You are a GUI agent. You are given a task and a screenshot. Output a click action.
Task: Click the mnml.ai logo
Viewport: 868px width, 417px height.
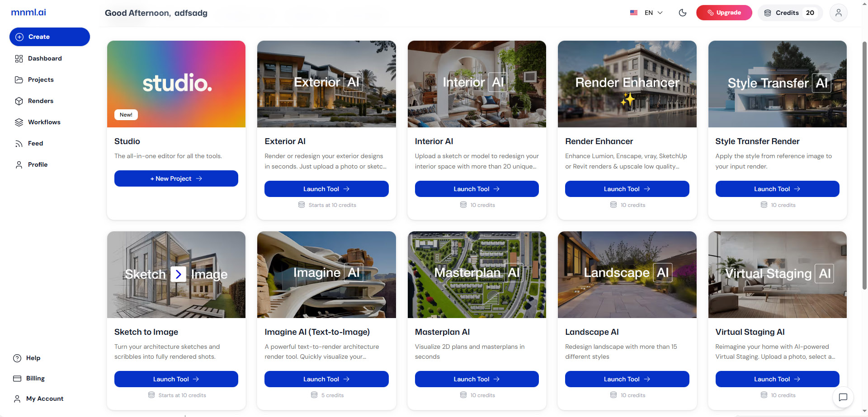[x=28, y=12]
